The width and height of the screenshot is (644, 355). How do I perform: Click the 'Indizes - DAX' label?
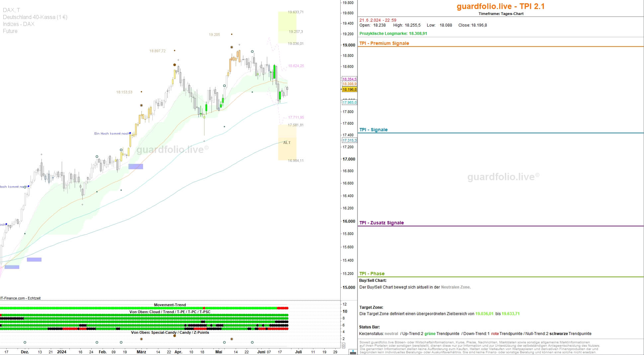(19, 24)
